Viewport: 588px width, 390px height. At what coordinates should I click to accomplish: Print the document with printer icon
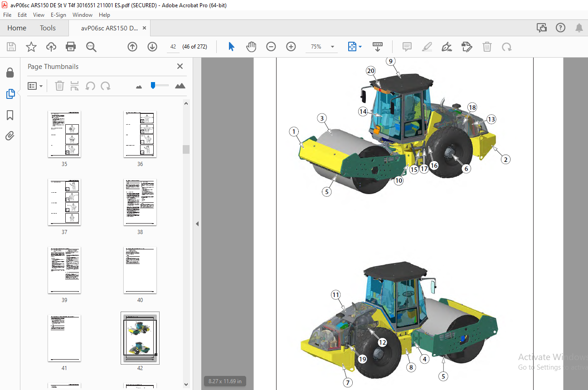[x=71, y=47]
